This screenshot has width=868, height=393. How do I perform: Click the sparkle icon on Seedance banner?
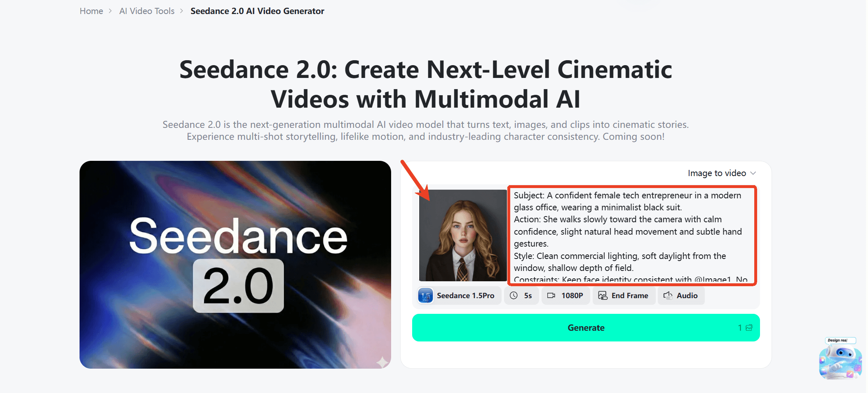pyautogui.click(x=382, y=362)
